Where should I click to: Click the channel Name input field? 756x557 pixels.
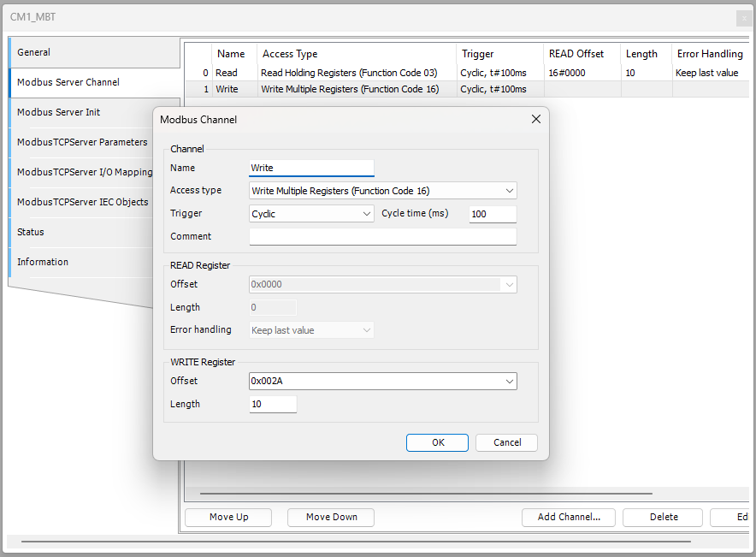coord(311,168)
